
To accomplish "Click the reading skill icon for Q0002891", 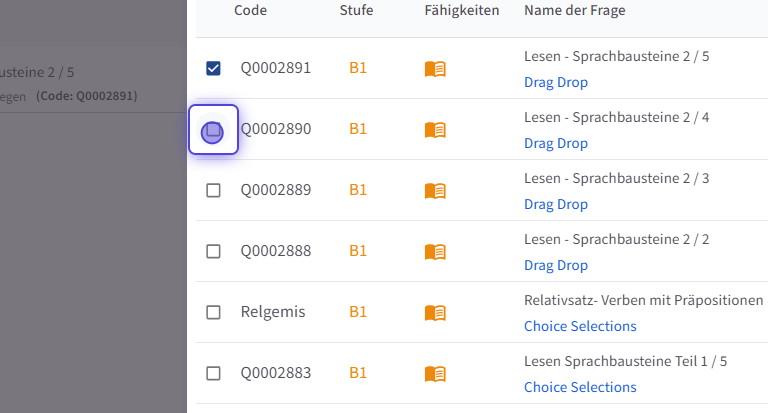I will click(x=435, y=68).
